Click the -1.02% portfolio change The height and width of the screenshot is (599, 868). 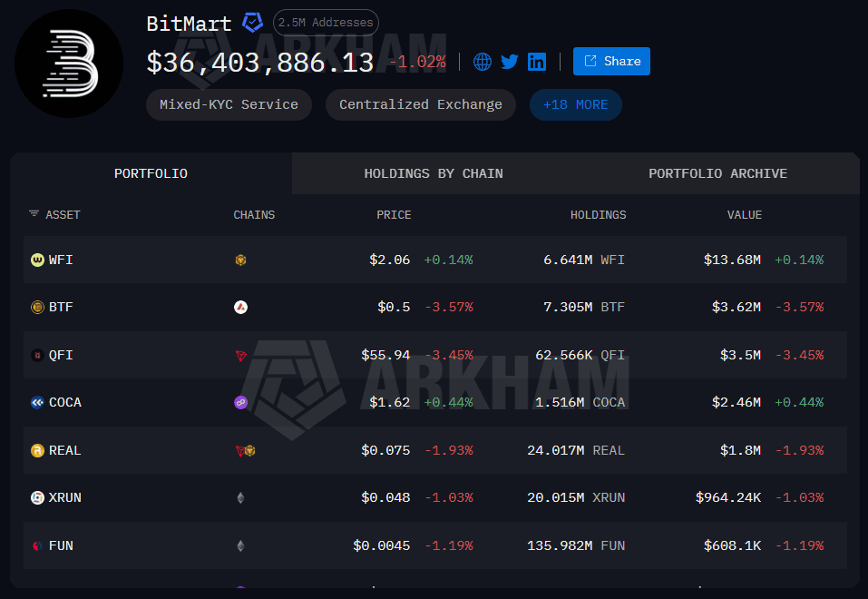pos(418,62)
